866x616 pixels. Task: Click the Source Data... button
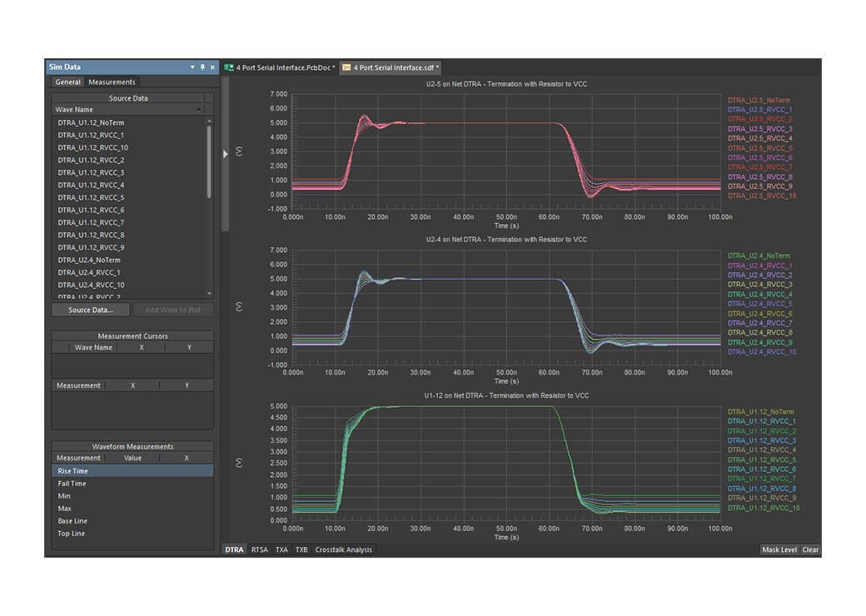tap(91, 310)
